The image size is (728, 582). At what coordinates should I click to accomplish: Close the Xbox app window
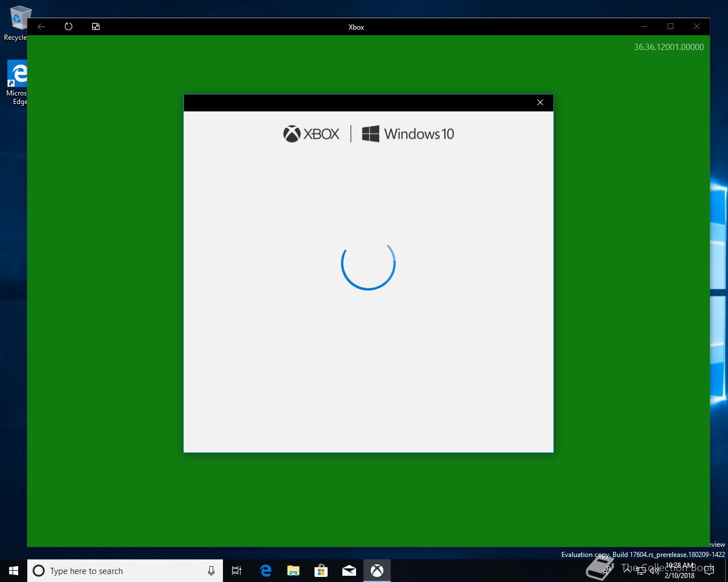point(697,27)
